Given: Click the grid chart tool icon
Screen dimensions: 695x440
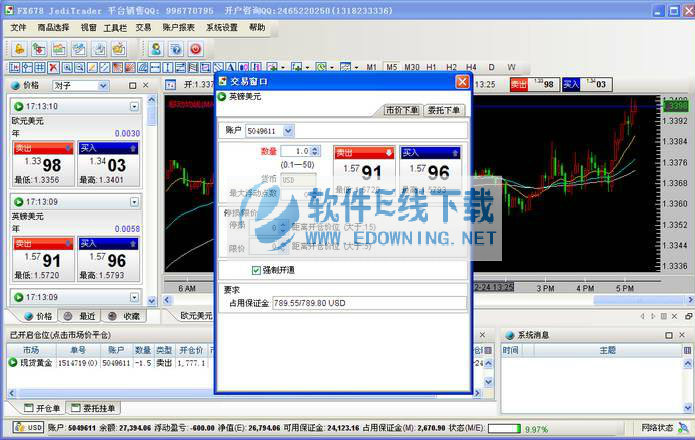Looking at the screenshot, I should [x=40, y=67].
